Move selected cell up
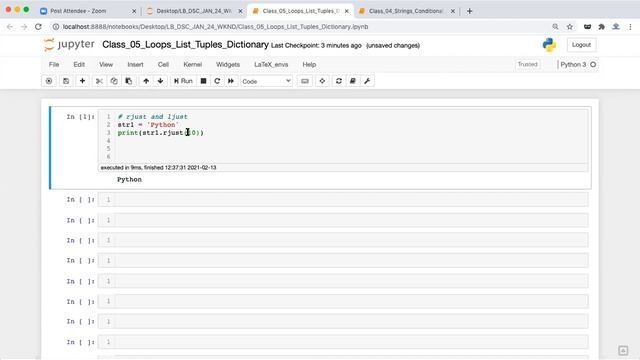This screenshot has width=640, height=360. tap(146, 81)
